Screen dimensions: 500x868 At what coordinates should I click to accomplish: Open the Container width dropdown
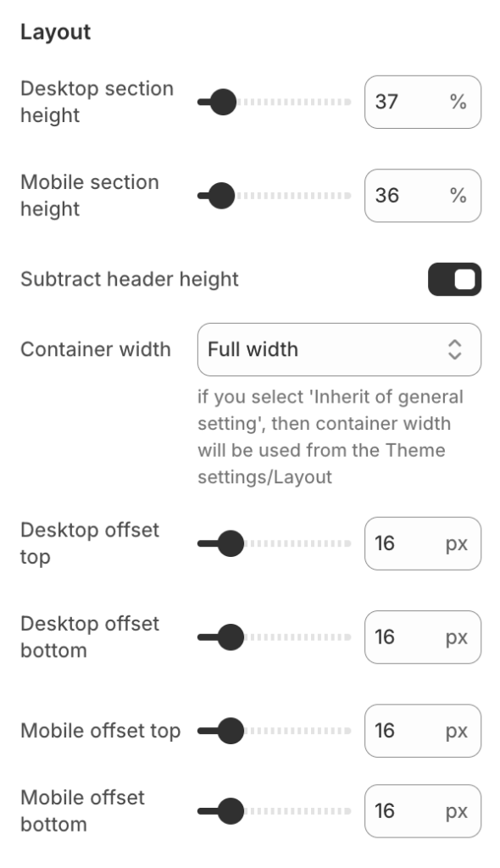click(339, 349)
